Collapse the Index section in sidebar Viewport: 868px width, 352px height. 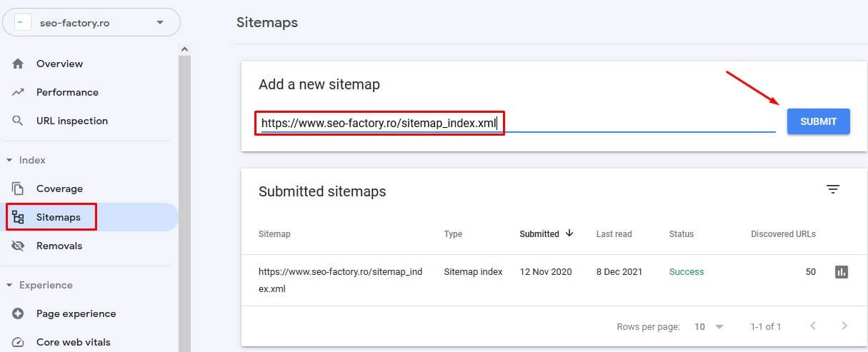click(9, 161)
